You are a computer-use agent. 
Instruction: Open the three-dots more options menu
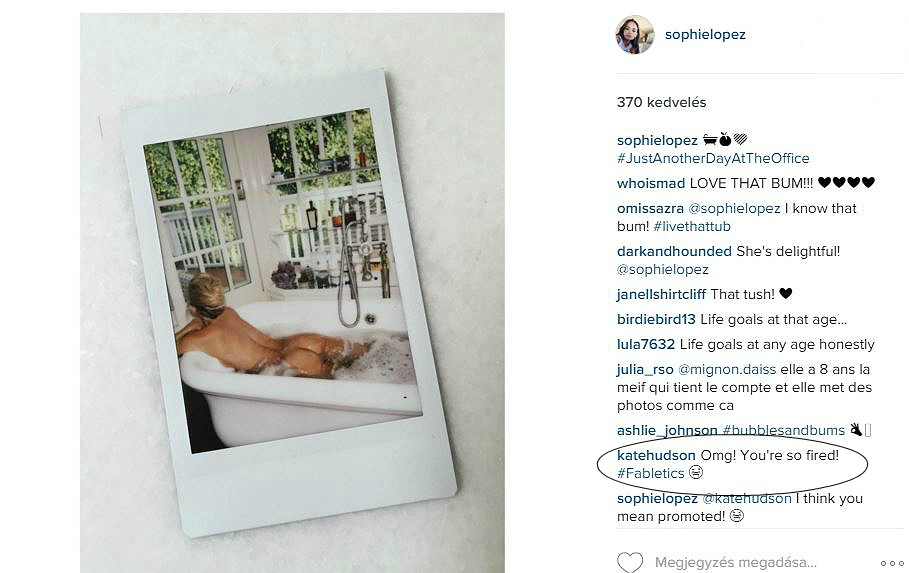892,563
